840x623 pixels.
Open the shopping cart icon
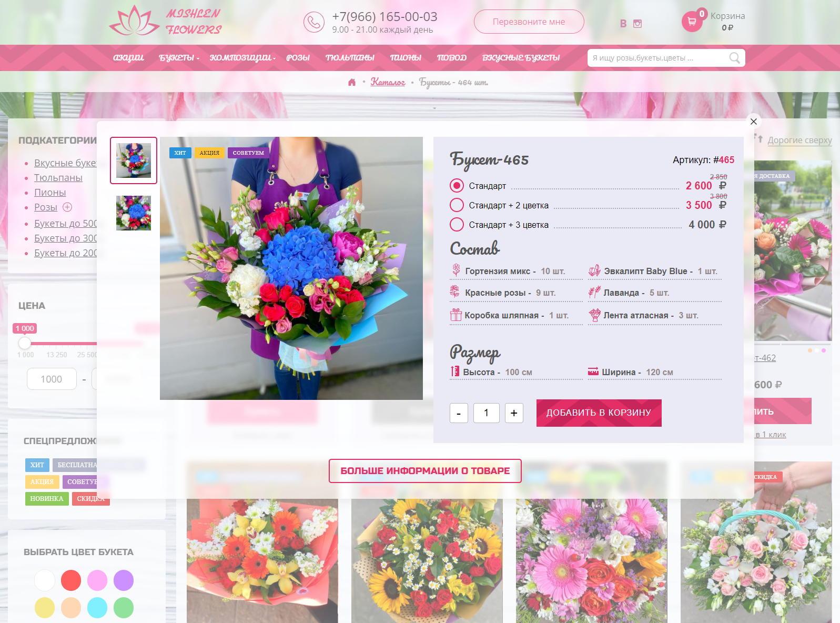[x=692, y=22]
